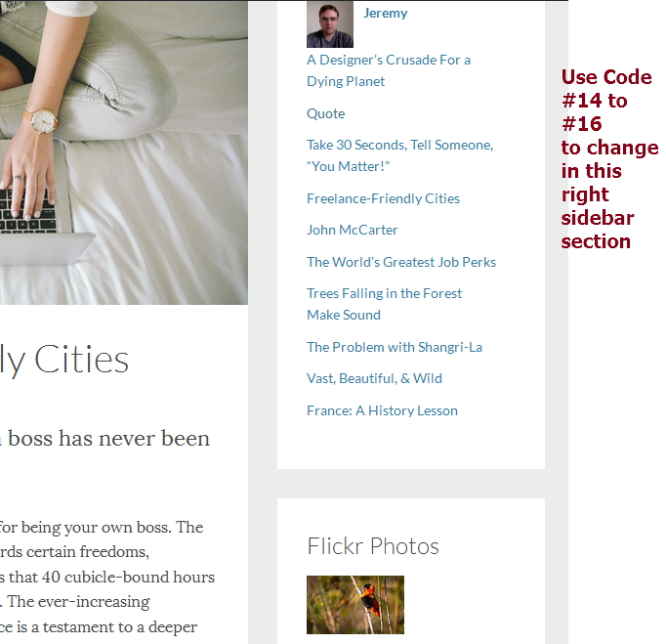Open 'France: A History Lesson' link
This screenshot has height=644, width=666.
382,410
